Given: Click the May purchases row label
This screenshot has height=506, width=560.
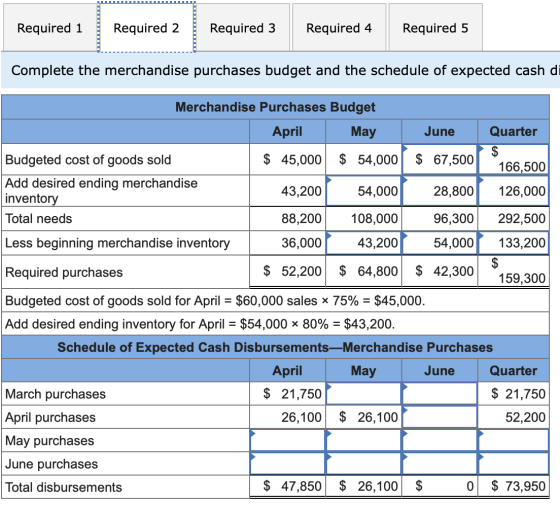Looking at the screenshot, I should coord(50,441).
